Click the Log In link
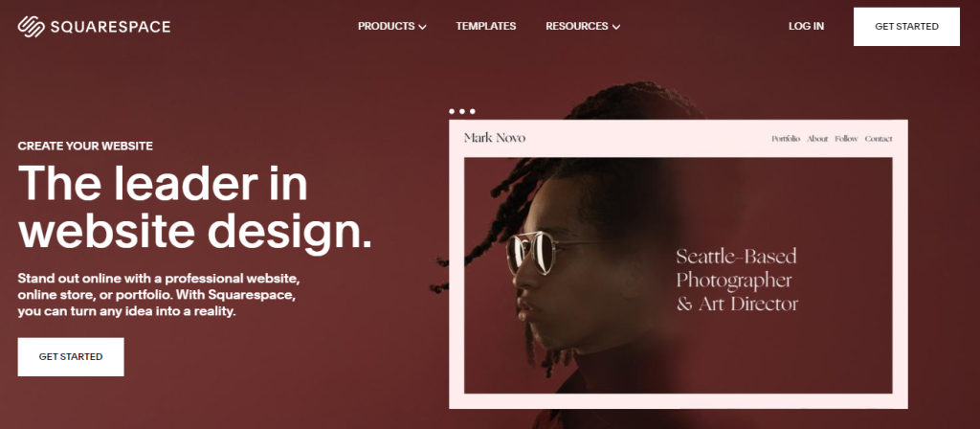980x429 pixels. tap(806, 26)
